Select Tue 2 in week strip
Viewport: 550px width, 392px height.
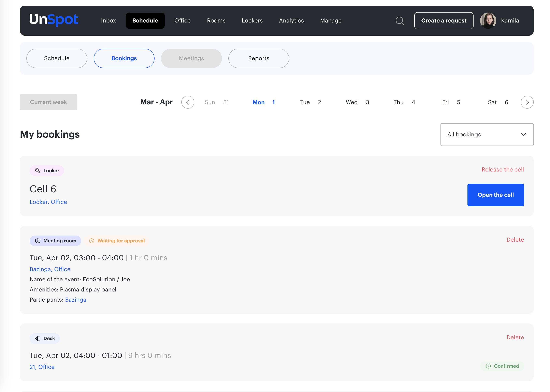pyautogui.click(x=310, y=102)
